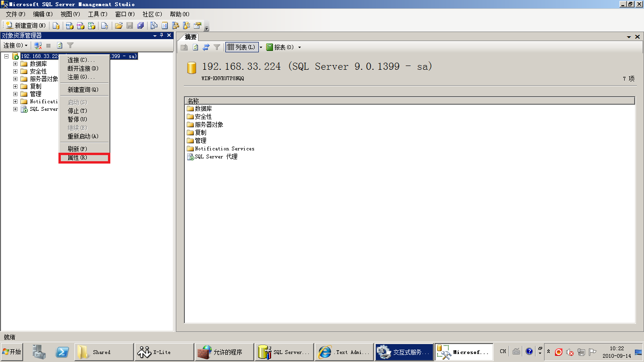Viewport: 644px width, 362px height.
Task: Choose 新建查询(Q) from the context menu
Action: [84, 90]
